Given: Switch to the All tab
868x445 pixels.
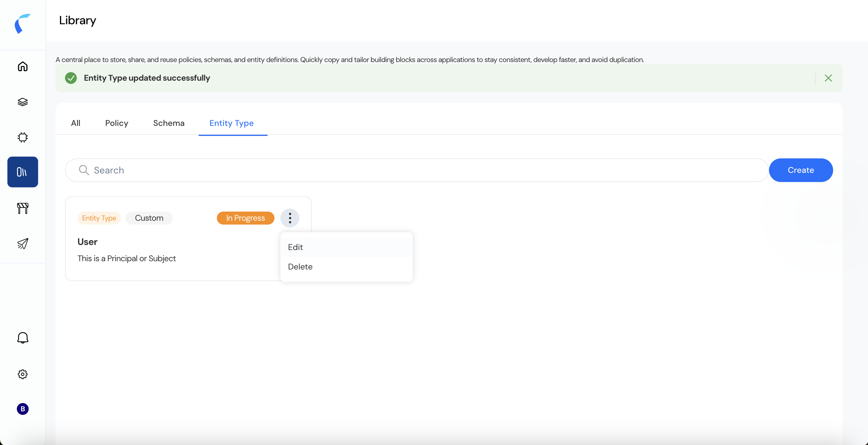Looking at the screenshot, I should (x=75, y=123).
